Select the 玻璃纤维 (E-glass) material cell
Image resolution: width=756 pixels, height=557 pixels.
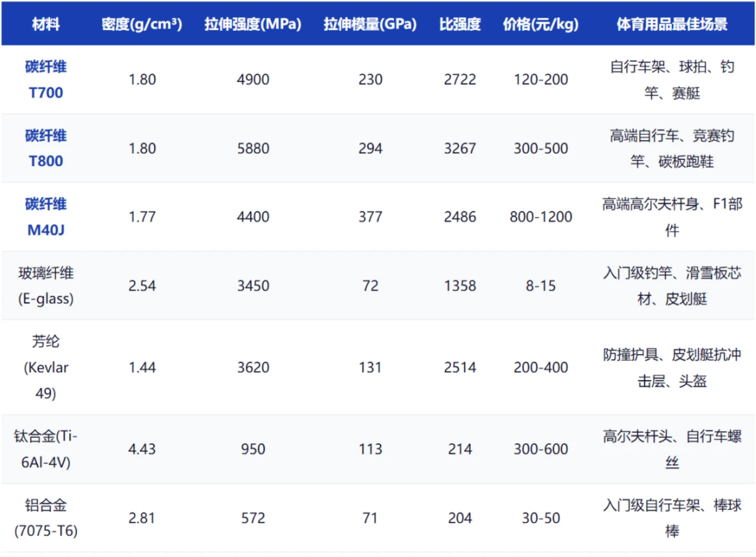pyautogui.click(x=46, y=286)
